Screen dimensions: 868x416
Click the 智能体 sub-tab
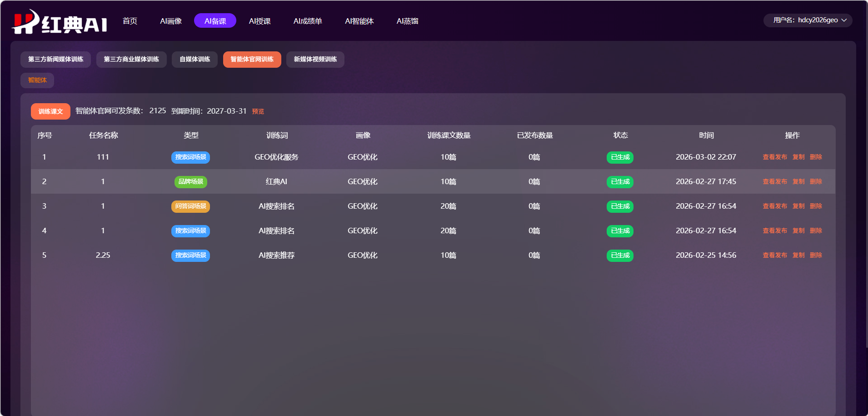pyautogui.click(x=37, y=80)
